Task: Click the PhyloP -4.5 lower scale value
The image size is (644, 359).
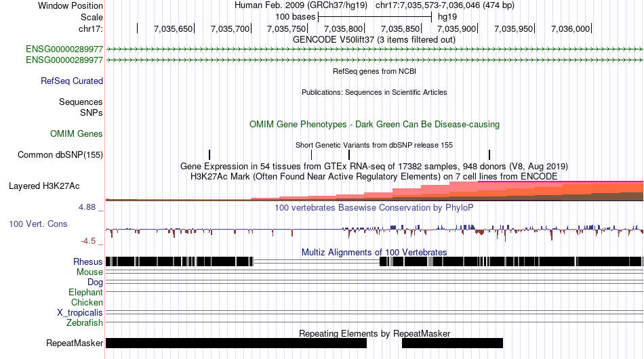Action: point(88,241)
